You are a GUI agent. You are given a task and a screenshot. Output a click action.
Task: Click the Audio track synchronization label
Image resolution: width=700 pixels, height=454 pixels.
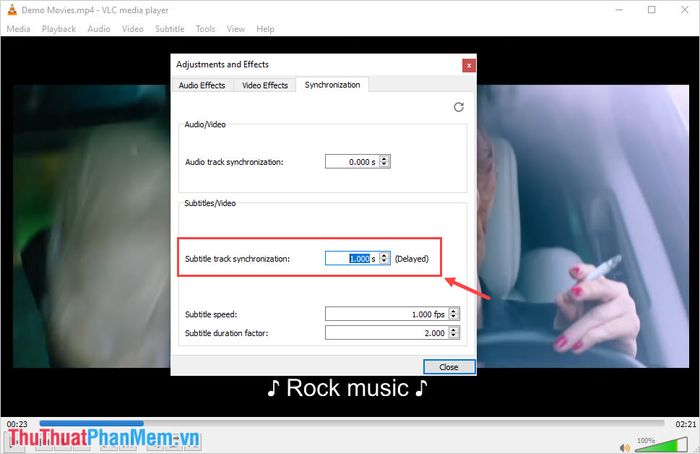pyautogui.click(x=234, y=162)
